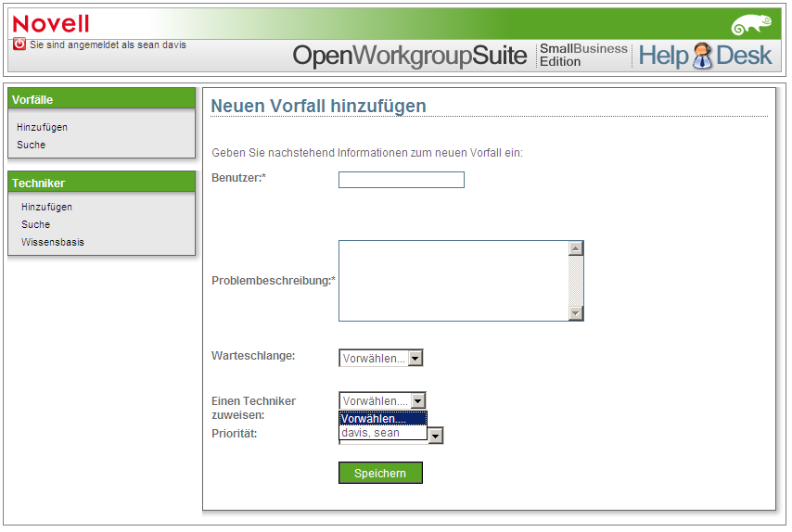Image resolution: width=792 pixels, height=532 pixels.
Task: Open Hinzufügen under Vorfälle
Action: (x=42, y=127)
